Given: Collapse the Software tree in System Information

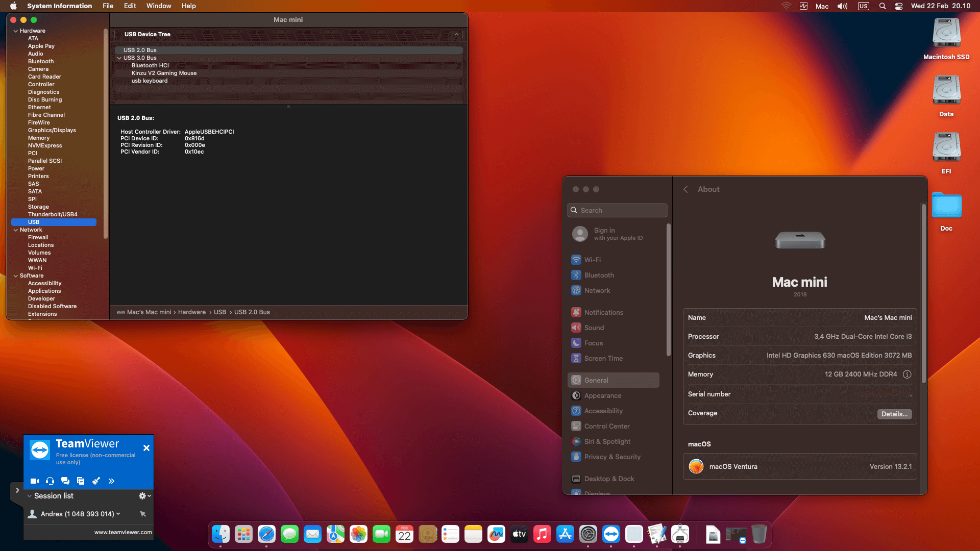Looking at the screenshot, I should coord(16,276).
